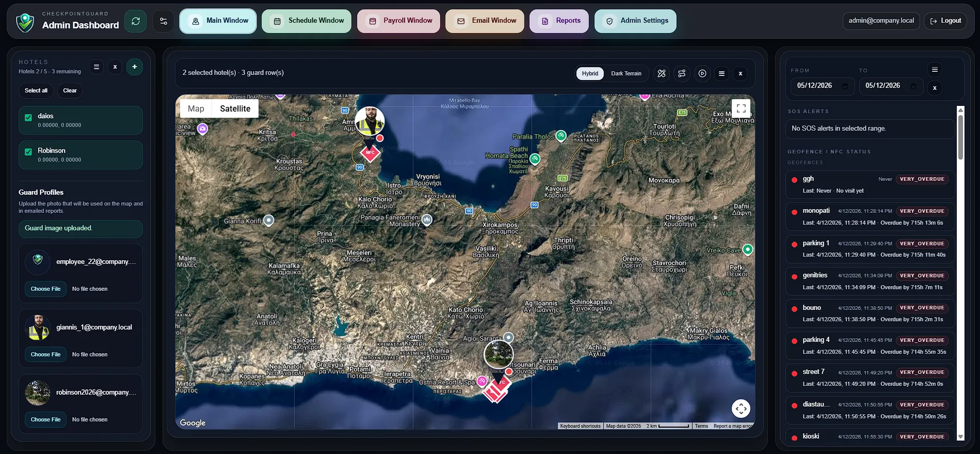Switch map style to Hybrid
The height and width of the screenshot is (454, 980).
(590, 73)
